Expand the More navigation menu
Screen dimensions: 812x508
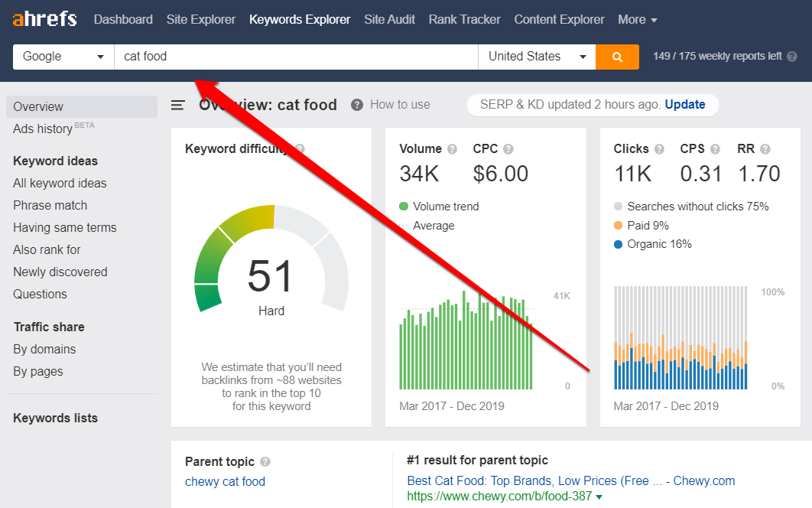(x=638, y=20)
